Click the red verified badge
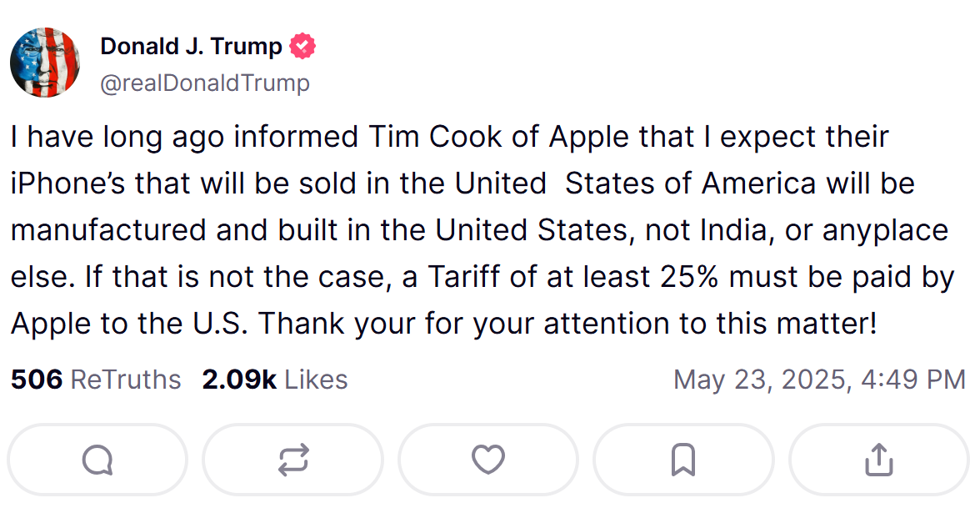Viewport: 980px width, 508px height. click(x=302, y=47)
